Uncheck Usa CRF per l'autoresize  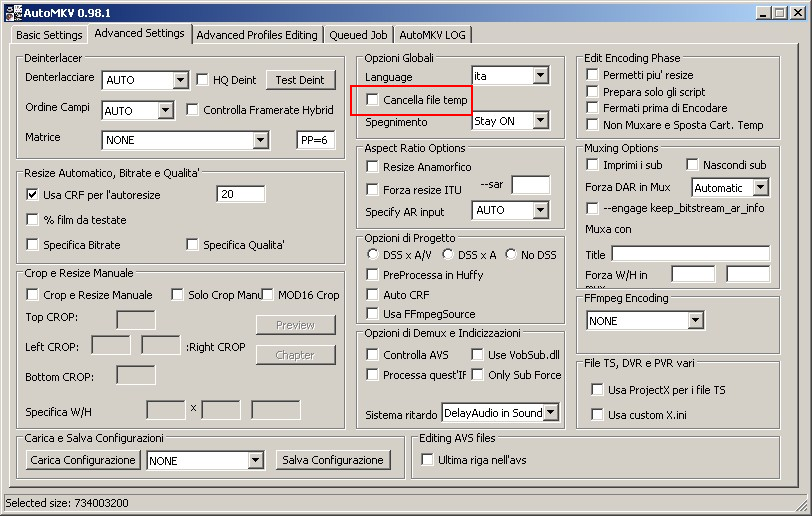32,194
